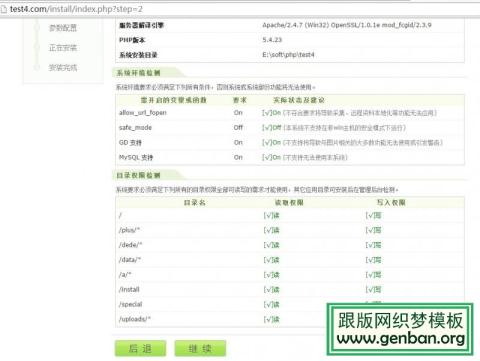Click the allow_url_fopen check status mark

tap(271, 113)
